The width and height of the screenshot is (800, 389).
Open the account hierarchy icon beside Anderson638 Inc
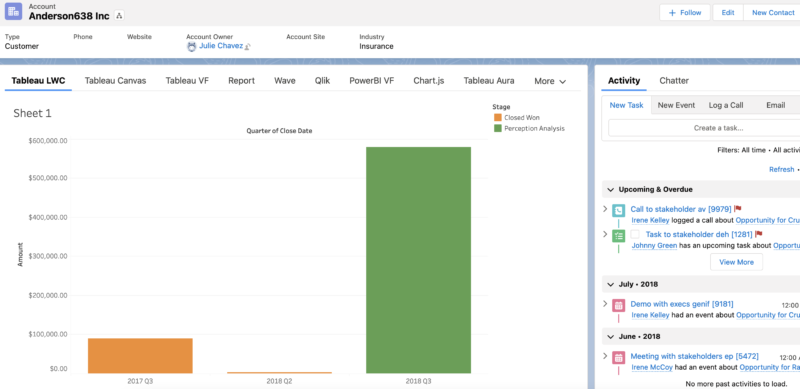tap(119, 16)
